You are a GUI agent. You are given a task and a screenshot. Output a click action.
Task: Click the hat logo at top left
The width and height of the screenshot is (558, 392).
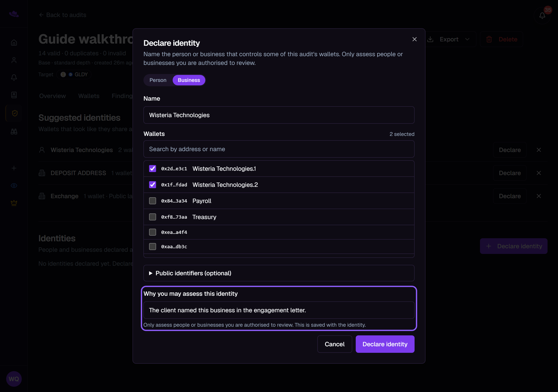[x=14, y=14]
